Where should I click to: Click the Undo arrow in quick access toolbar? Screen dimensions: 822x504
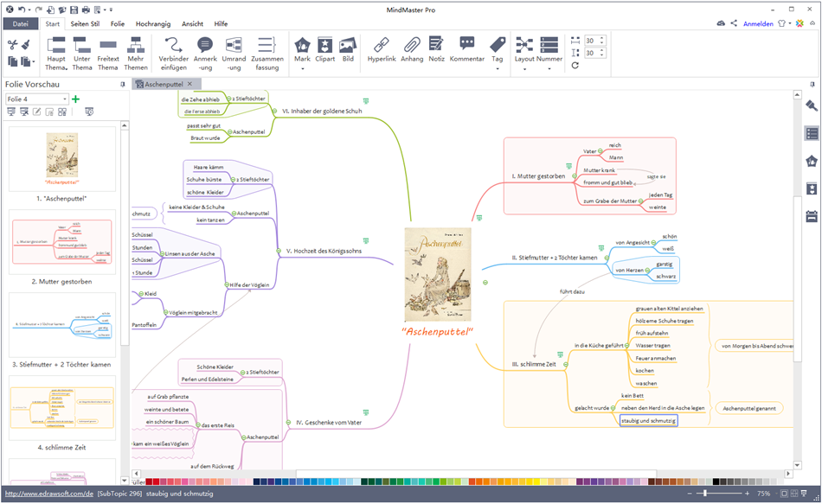[x=21, y=10]
